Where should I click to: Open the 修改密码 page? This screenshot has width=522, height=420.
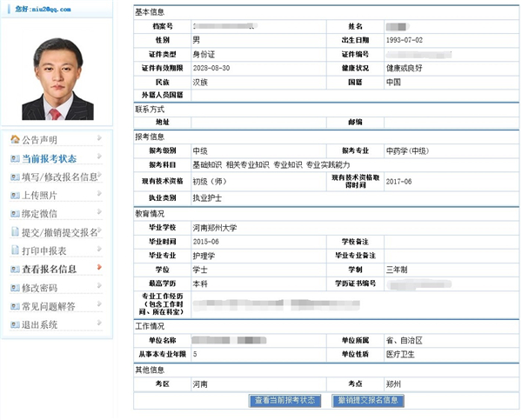pyautogui.click(x=40, y=288)
